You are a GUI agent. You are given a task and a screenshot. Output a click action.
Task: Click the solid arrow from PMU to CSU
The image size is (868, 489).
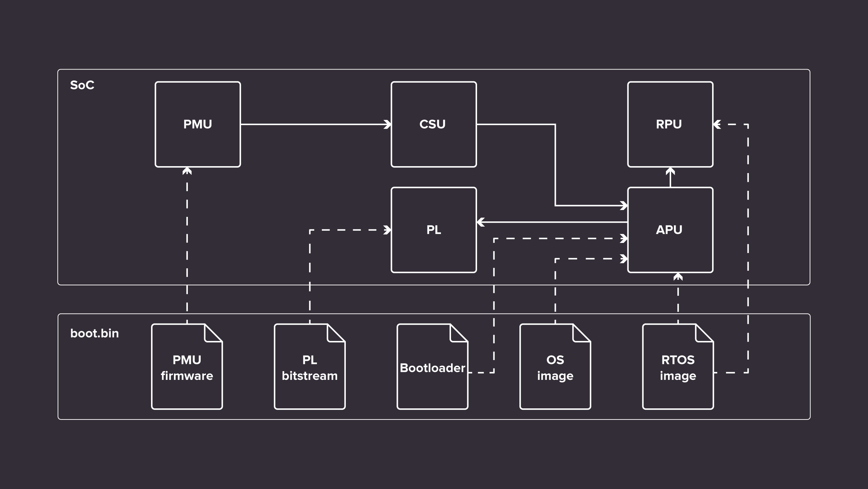click(316, 124)
